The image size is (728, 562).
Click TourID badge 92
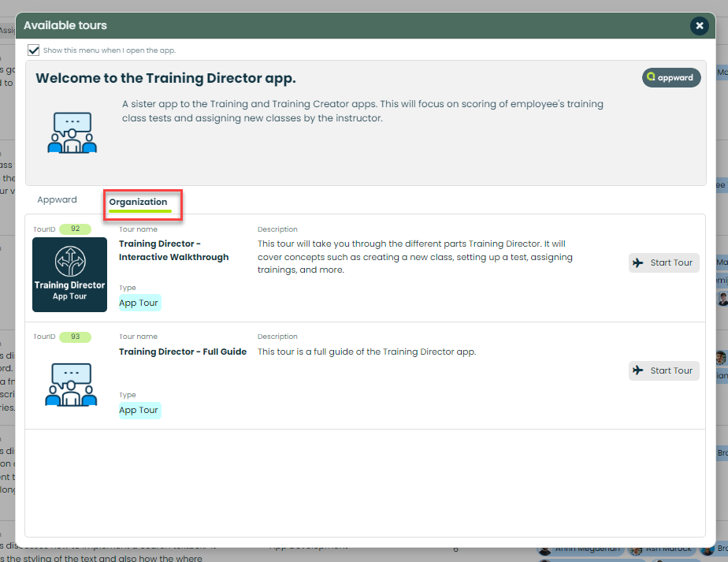[x=75, y=229]
